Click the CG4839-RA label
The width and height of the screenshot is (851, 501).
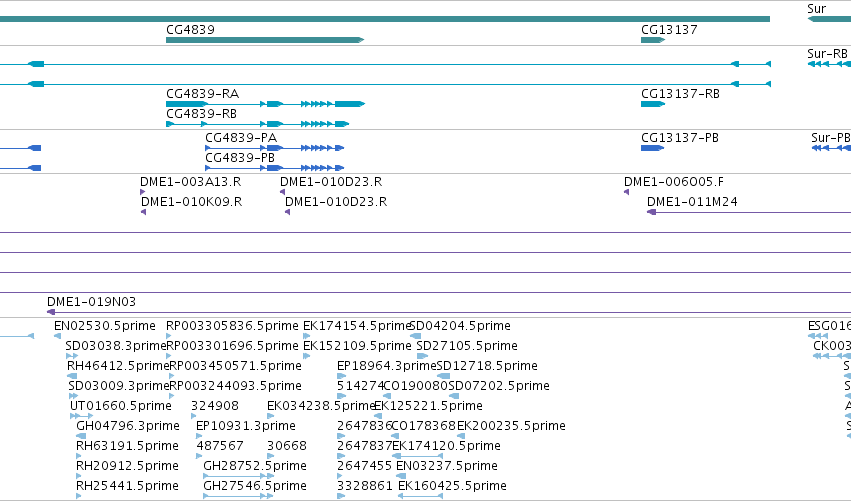point(202,94)
